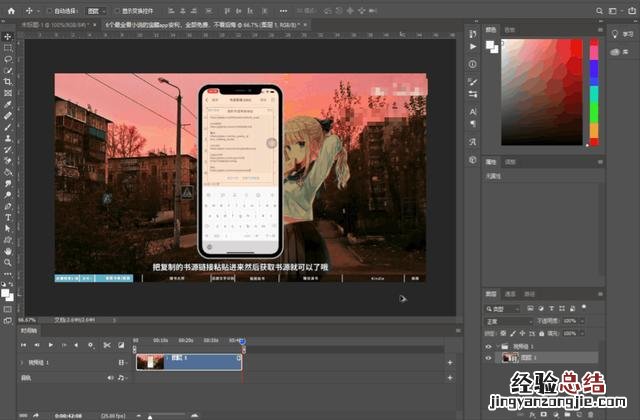Enable the 自动选择 (Auto-Select) checkbox
Image resolution: width=640 pixels, height=420 pixels.
point(51,11)
